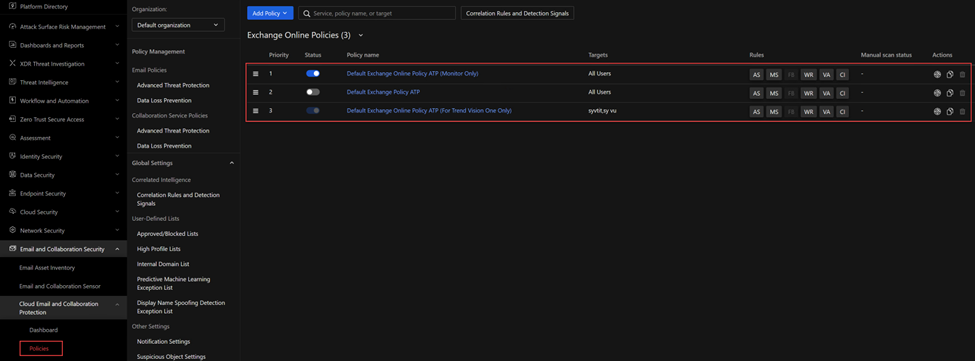Toggle status of Monitor Only policy

coord(313,73)
